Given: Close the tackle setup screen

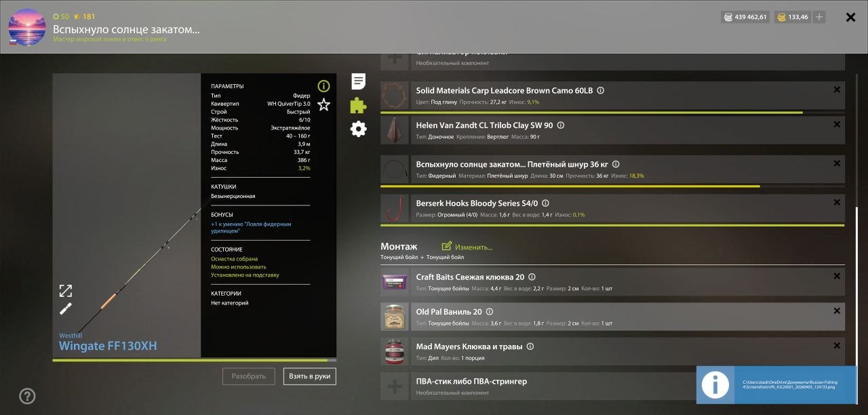Looking at the screenshot, I should (x=850, y=17).
